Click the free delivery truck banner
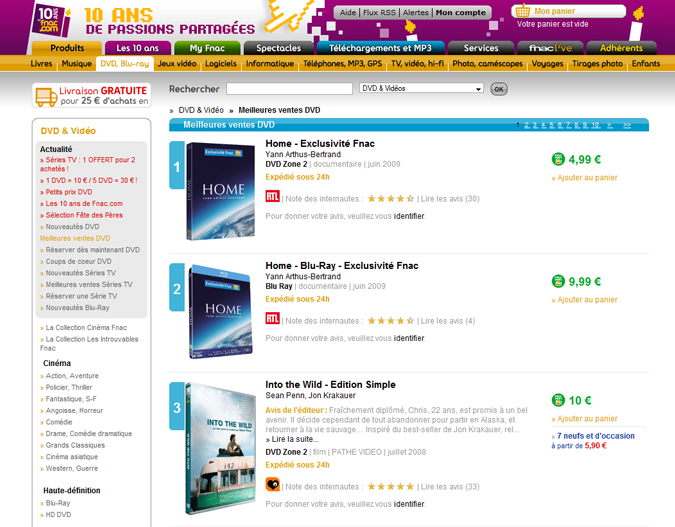 91,95
